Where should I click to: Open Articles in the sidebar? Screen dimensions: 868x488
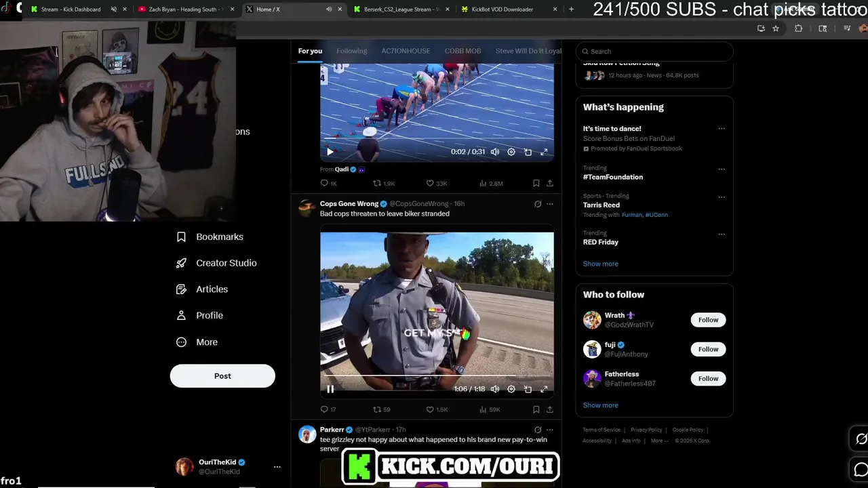pos(202,289)
